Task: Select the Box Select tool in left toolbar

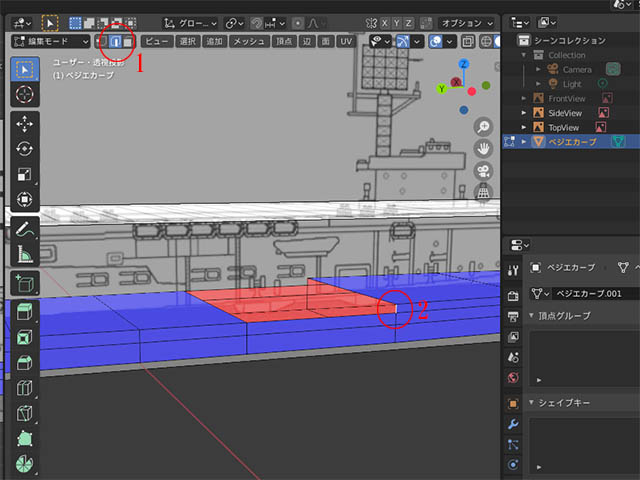Action: coord(24,70)
